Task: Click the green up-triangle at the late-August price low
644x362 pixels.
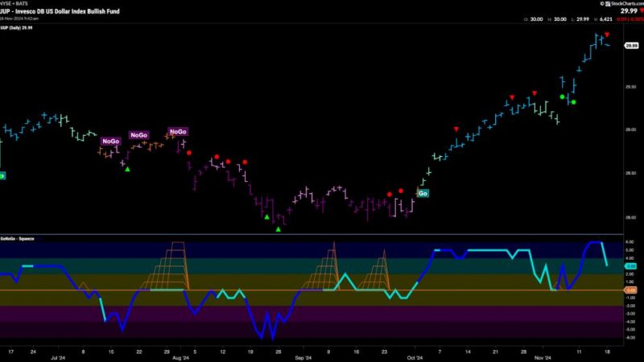Action: 278,229
